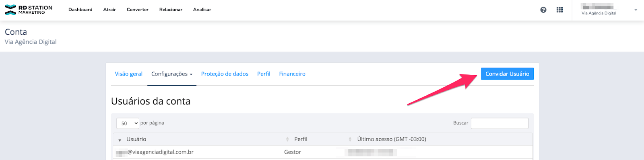Click the Convidar Usuário button
The height and width of the screenshot is (160, 644).
tap(507, 74)
